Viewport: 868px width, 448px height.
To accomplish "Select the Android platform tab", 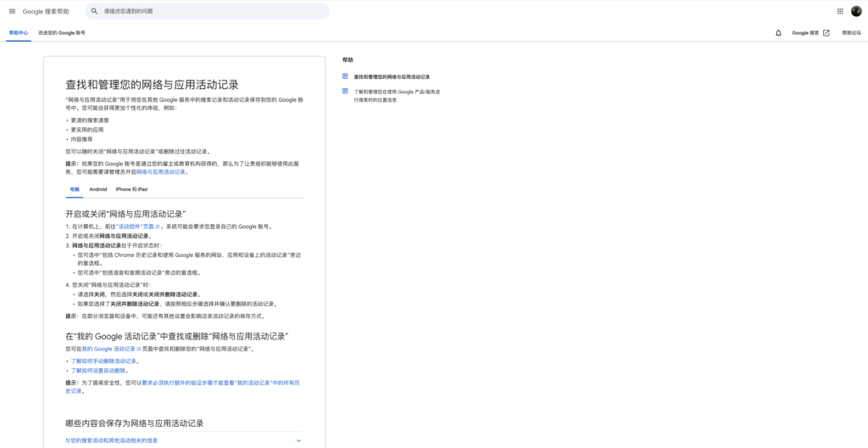I will (98, 189).
